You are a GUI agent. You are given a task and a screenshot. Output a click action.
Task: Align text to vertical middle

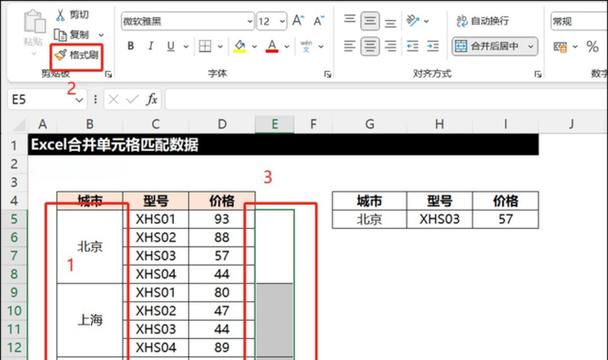click(x=370, y=21)
